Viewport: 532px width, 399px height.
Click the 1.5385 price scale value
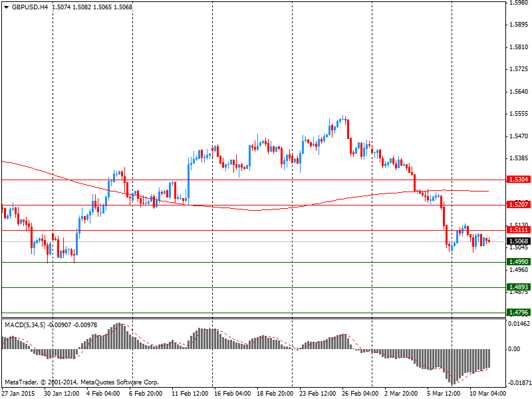pyautogui.click(x=519, y=158)
